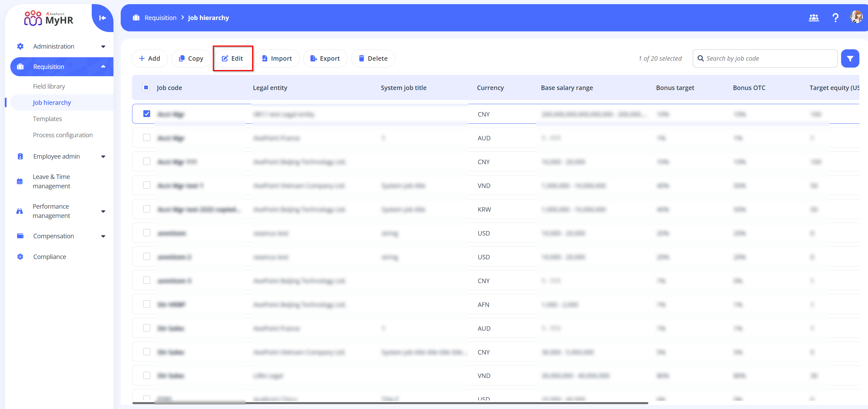Click the Performance management icon
The height and width of the screenshot is (409, 868).
point(20,211)
